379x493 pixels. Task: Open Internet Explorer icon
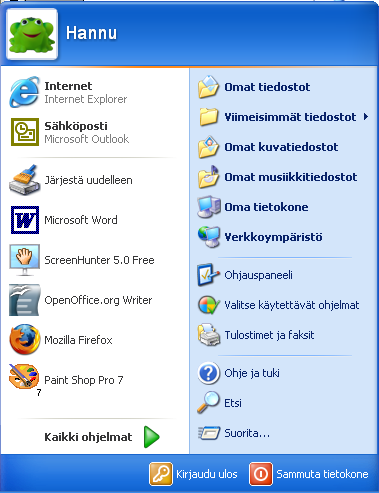pyautogui.click(x=24, y=92)
